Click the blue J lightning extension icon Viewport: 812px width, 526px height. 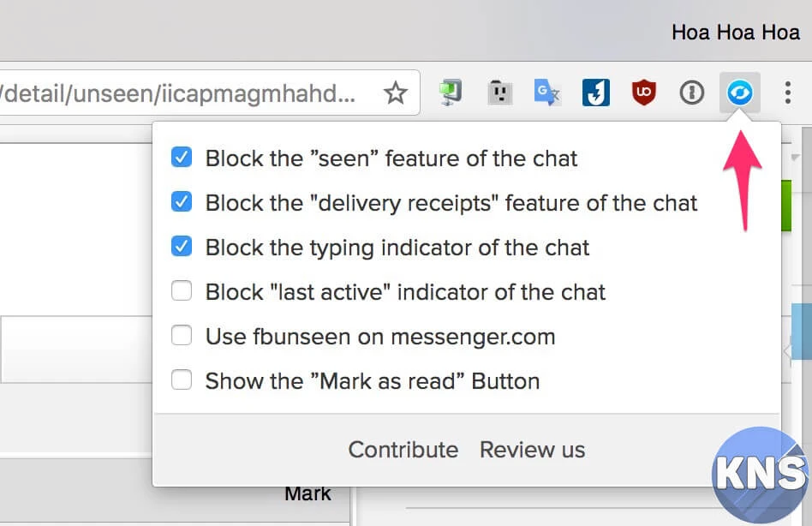tap(596, 93)
